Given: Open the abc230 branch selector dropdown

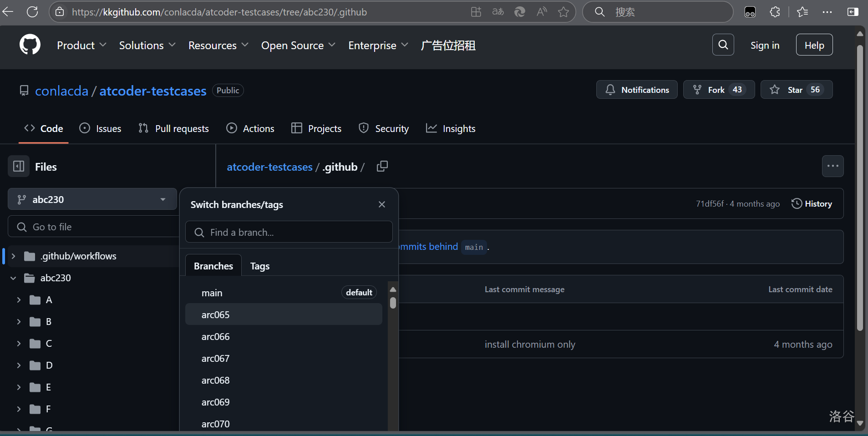Looking at the screenshot, I should (x=92, y=199).
